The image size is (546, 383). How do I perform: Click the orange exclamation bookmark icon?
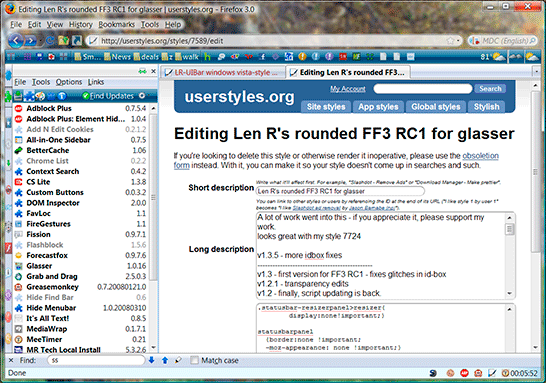(302, 56)
